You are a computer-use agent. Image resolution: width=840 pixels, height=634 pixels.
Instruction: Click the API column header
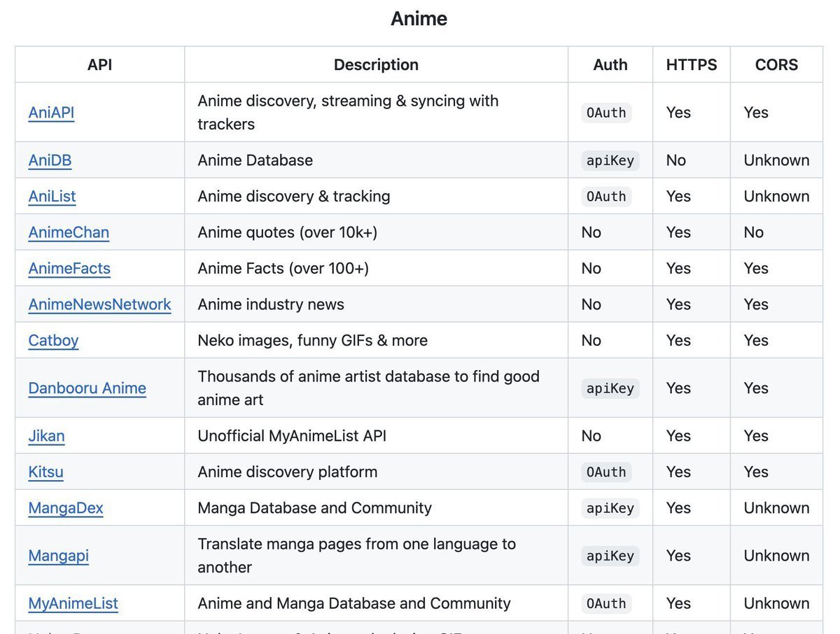[100, 65]
